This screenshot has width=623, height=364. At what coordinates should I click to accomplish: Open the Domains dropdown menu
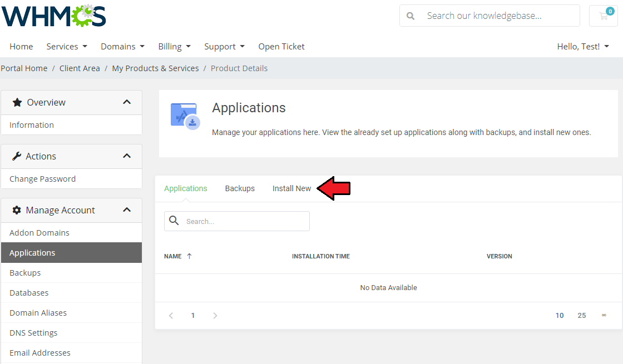point(123,47)
